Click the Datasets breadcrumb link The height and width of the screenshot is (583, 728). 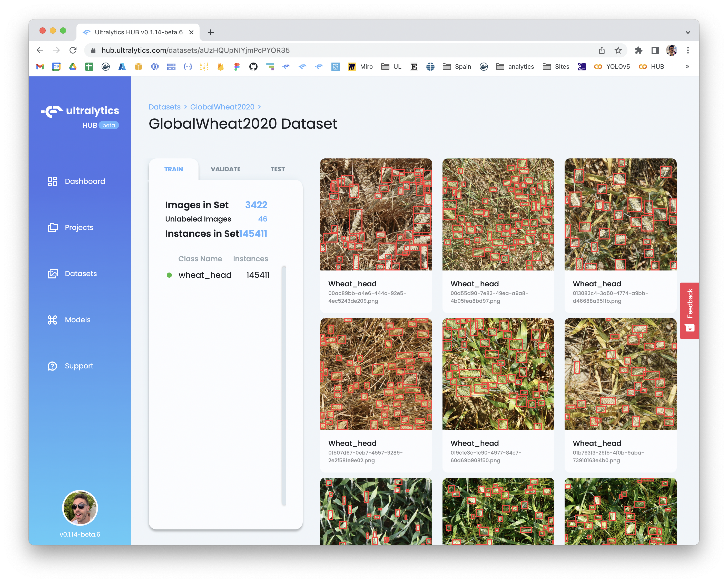tap(164, 107)
